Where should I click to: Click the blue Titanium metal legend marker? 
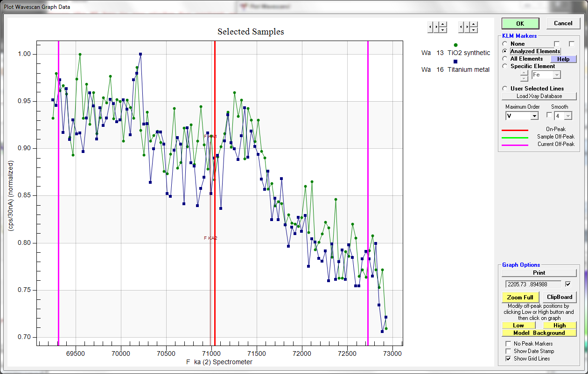click(455, 61)
